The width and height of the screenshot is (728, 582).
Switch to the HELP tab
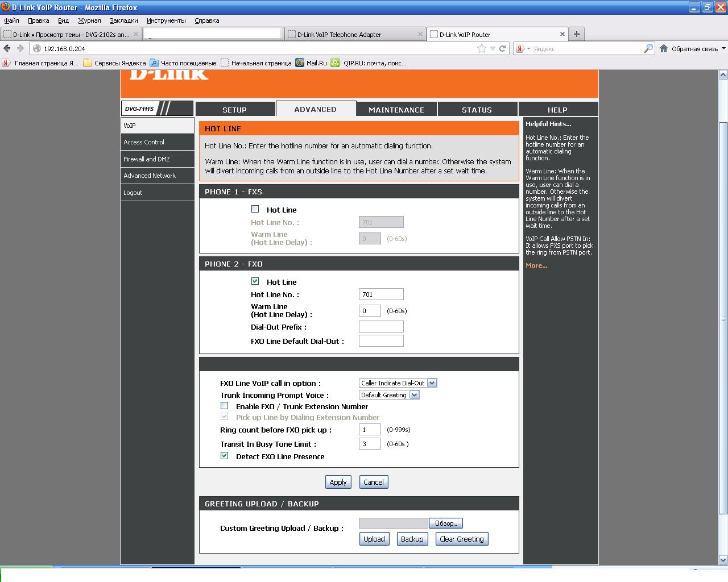[558, 110]
